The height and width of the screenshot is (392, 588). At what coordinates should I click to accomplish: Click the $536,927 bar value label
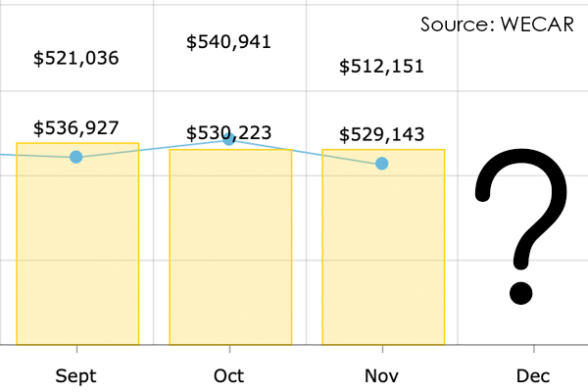coord(76,127)
